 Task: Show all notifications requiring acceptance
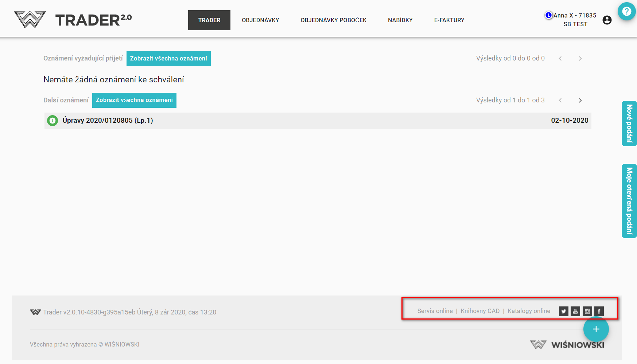(168, 59)
